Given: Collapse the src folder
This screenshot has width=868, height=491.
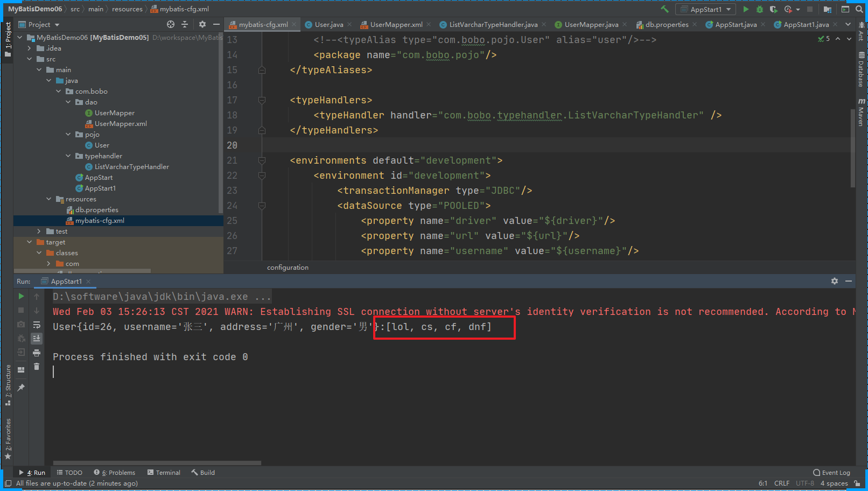Looking at the screenshot, I should pos(29,59).
